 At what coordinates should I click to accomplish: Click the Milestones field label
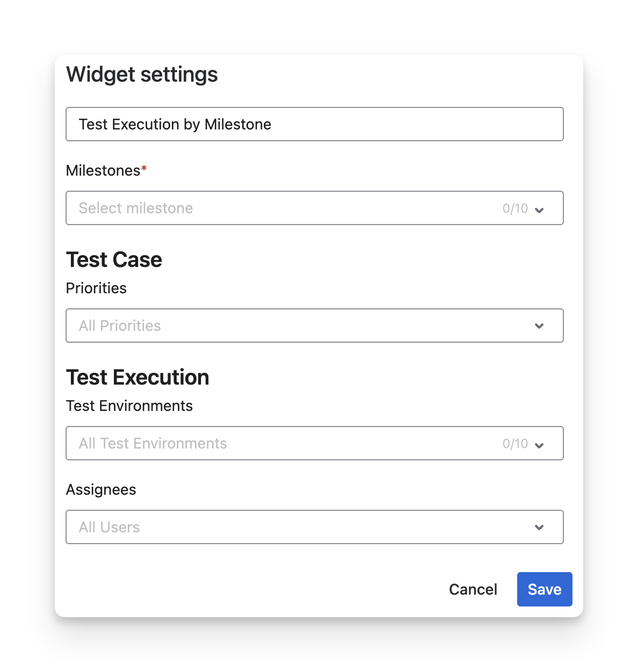click(x=103, y=170)
